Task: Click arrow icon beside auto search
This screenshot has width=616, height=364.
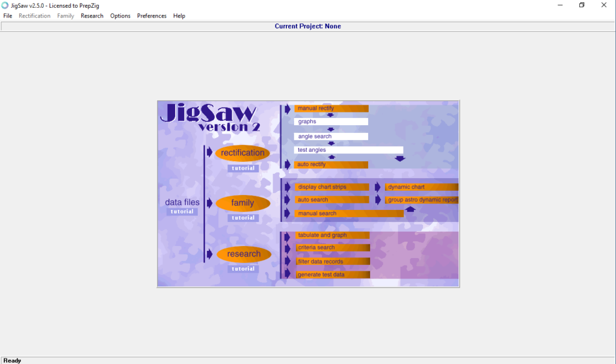Action: [288, 200]
